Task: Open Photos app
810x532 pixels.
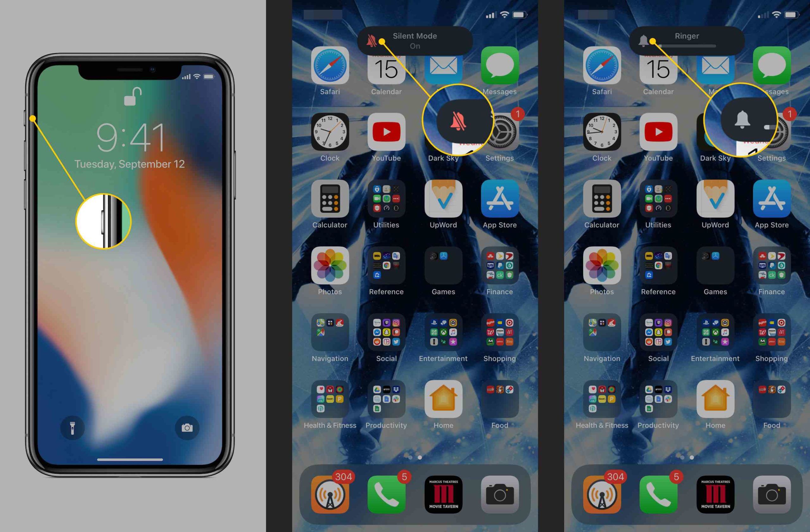Action: pos(330,270)
